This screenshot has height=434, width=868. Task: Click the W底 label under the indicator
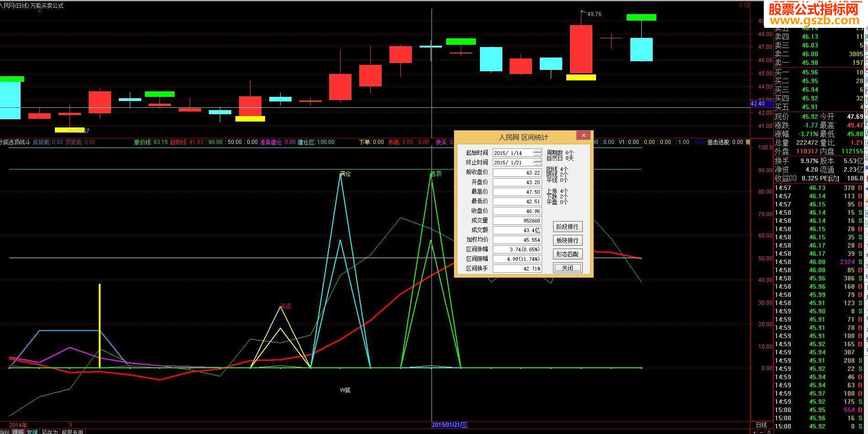coord(345,390)
